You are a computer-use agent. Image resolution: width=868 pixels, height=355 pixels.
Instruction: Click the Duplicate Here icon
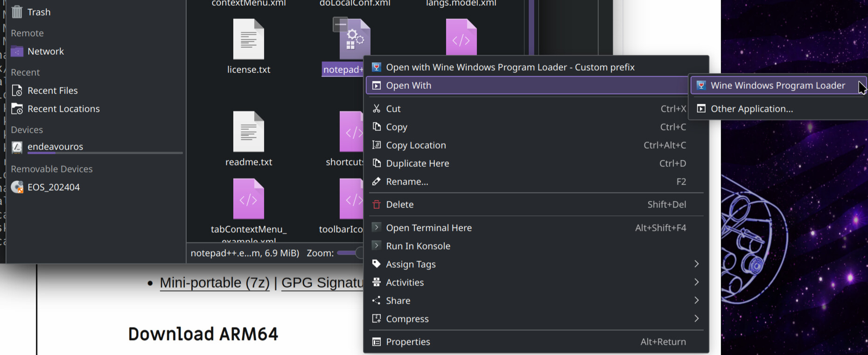377,163
